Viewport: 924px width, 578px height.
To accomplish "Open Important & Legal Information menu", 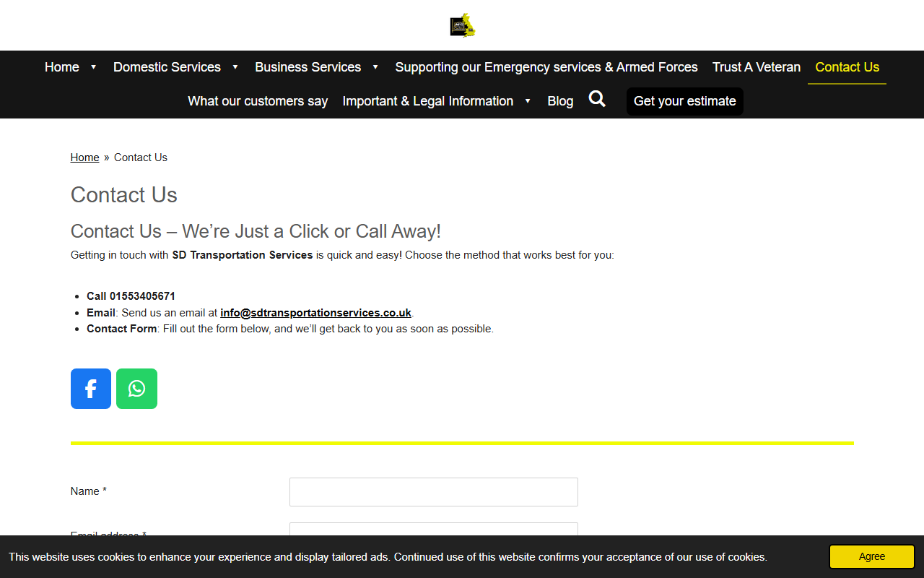I will point(428,101).
